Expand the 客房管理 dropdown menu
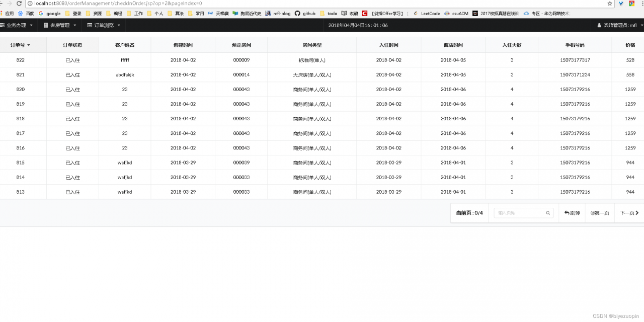The width and height of the screenshot is (644, 322). pos(60,25)
